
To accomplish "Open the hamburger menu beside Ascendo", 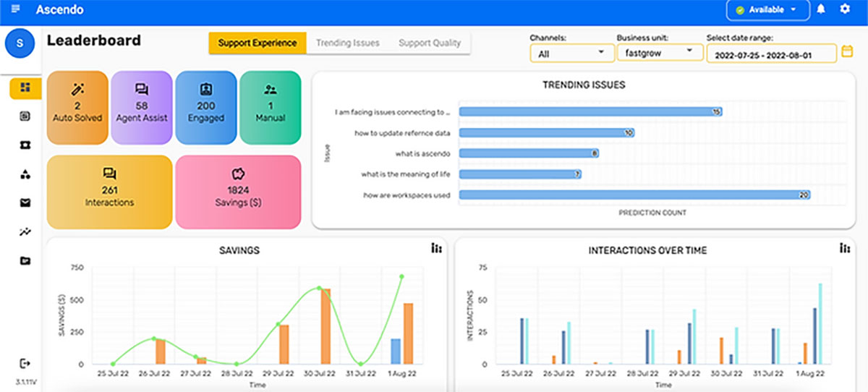I will [x=15, y=9].
